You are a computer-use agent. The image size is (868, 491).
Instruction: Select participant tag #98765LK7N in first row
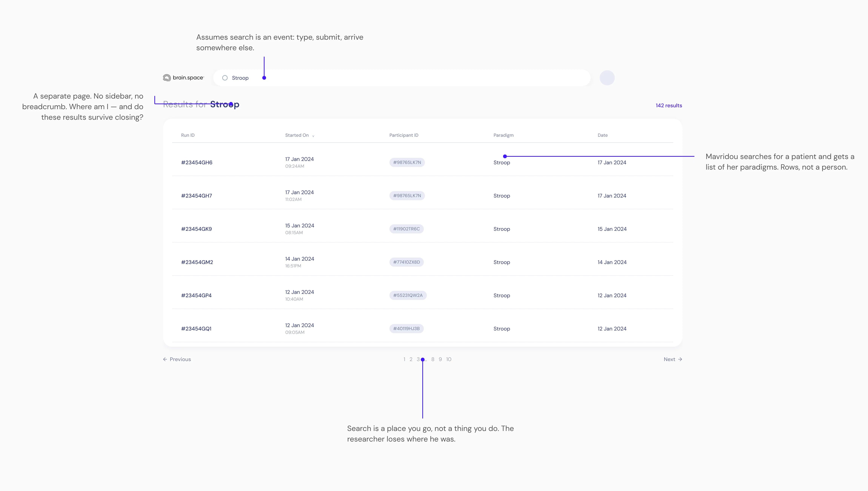point(407,163)
